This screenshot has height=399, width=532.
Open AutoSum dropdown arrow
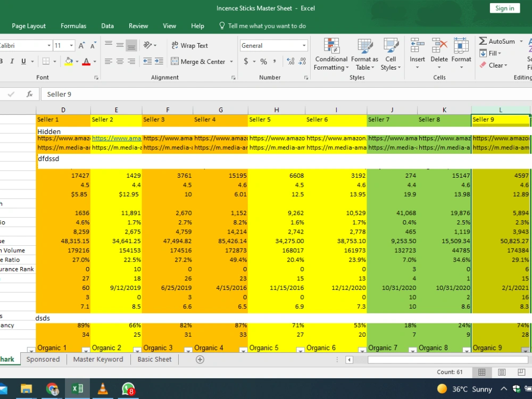tap(521, 41)
